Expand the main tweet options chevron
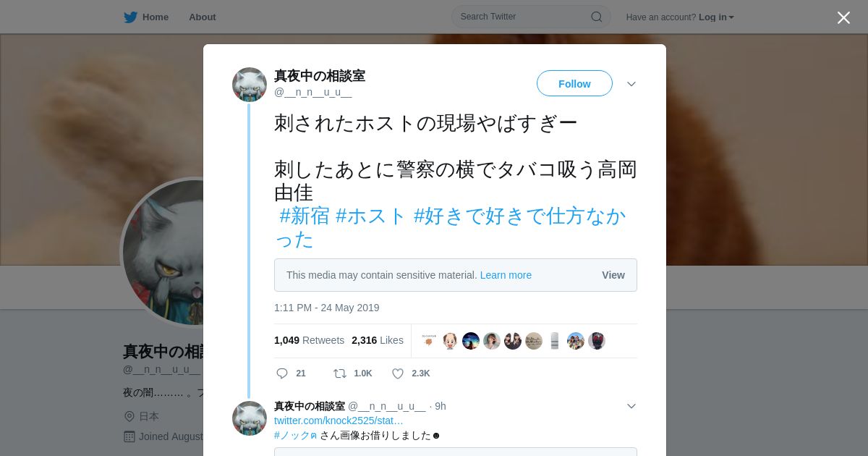The width and height of the screenshot is (868, 456). [x=631, y=84]
